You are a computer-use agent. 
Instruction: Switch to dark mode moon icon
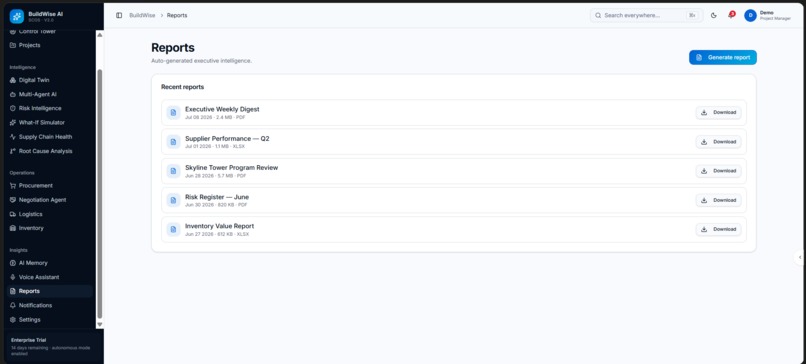point(713,15)
